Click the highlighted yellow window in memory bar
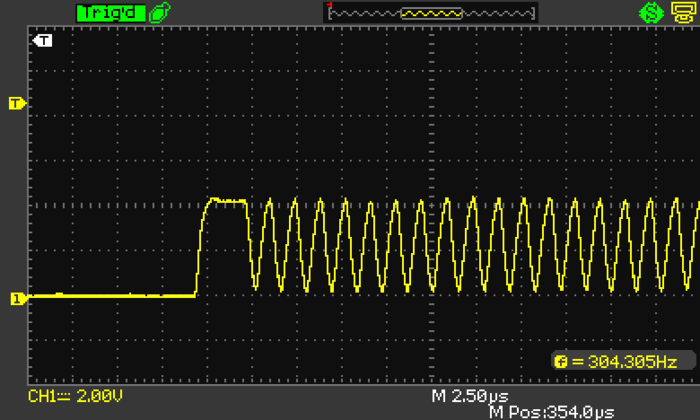This screenshot has height=420, width=700. pos(431,14)
